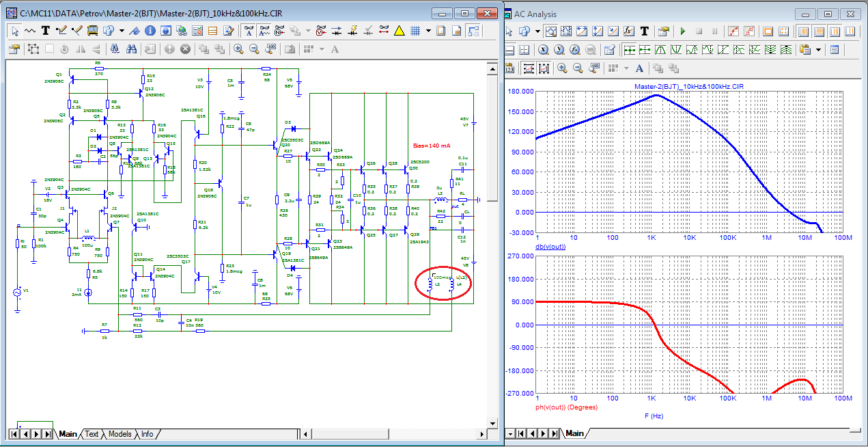Zoom in on the schematic
The width and height of the screenshot is (868, 447).
238,49
